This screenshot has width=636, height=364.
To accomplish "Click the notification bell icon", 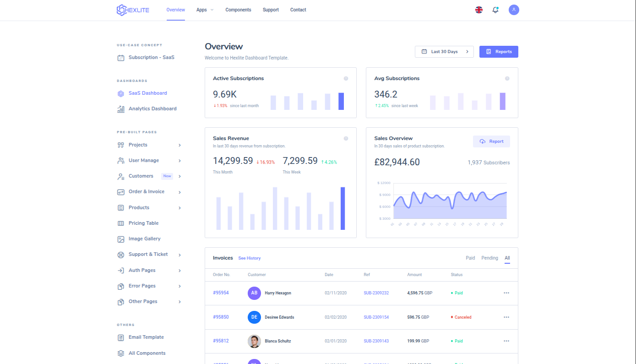I will 495,10.
